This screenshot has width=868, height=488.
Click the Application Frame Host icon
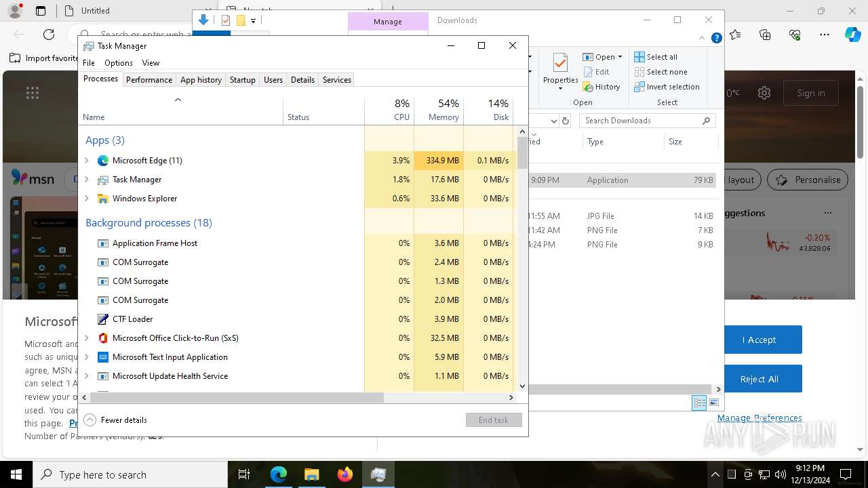pyautogui.click(x=103, y=243)
